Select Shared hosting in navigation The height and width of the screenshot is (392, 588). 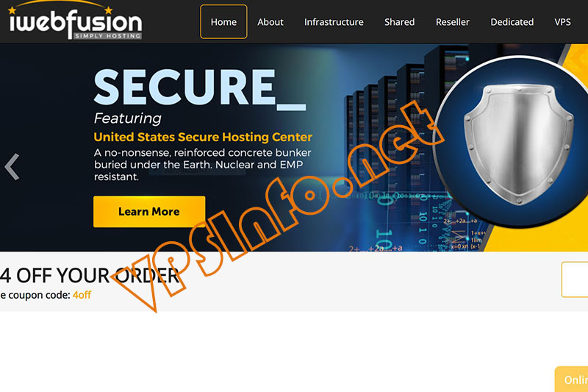[399, 22]
